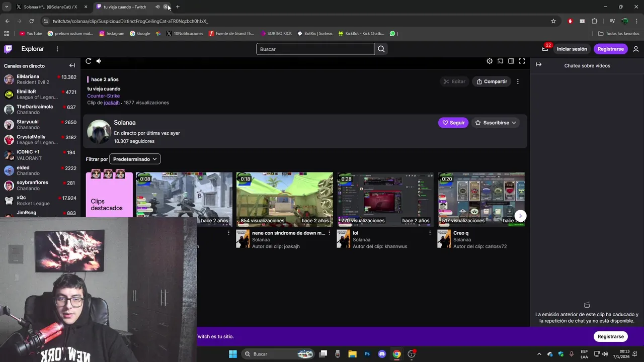Bookmark this page with the star icon
This screenshot has width=644, height=362.
tap(553, 21)
